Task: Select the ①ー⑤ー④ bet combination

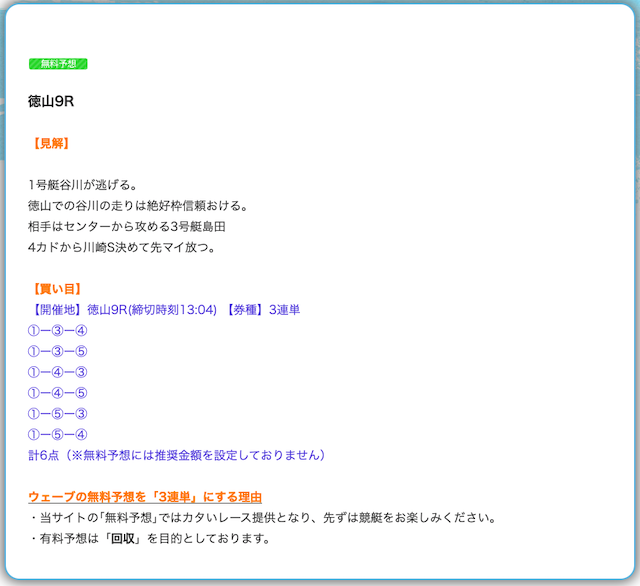Action: pyautogui.click(x=58, y=434)
